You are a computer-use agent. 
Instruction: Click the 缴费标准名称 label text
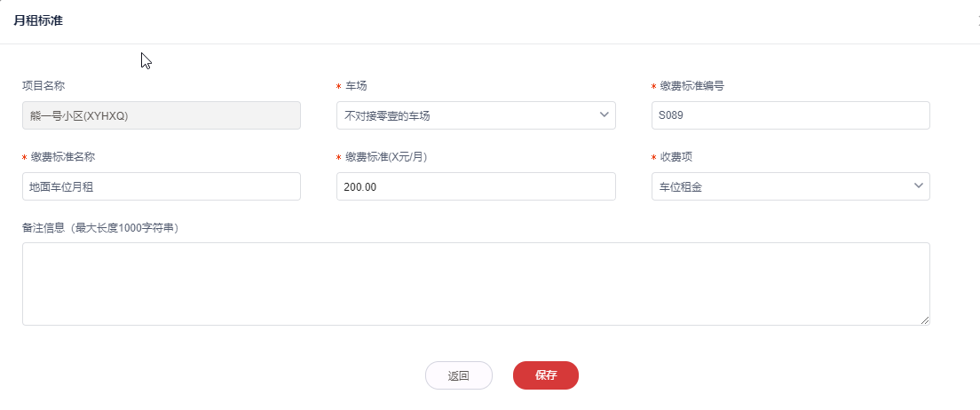(62, 157)
